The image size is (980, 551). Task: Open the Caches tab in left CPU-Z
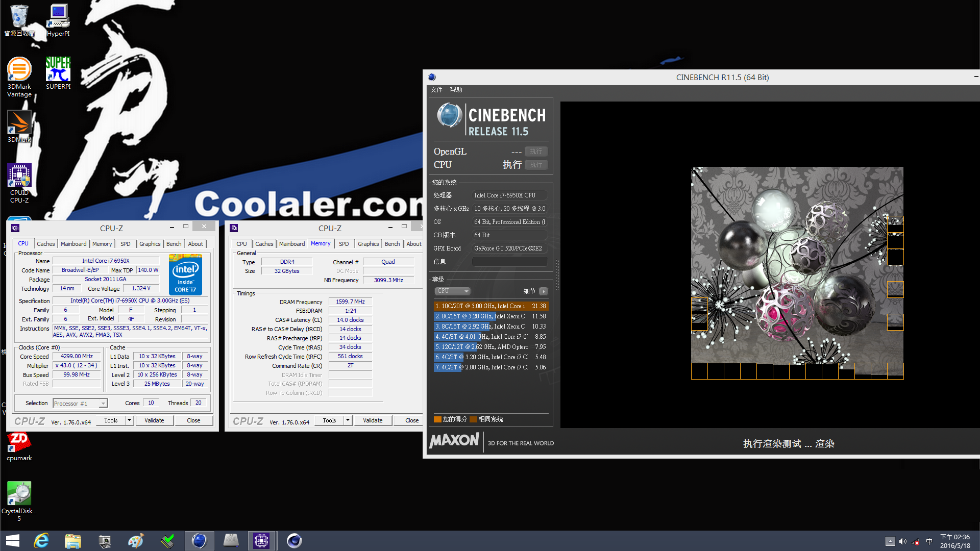[x=45, y=244]
